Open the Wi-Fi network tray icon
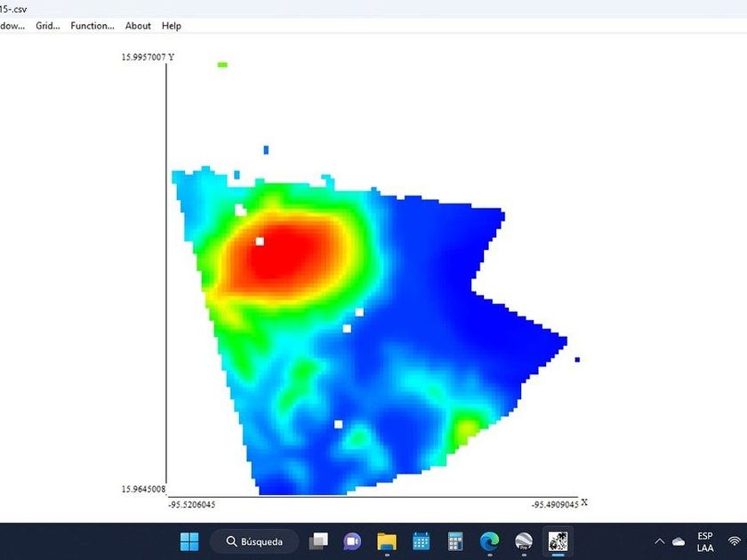 tap(735, 541)
